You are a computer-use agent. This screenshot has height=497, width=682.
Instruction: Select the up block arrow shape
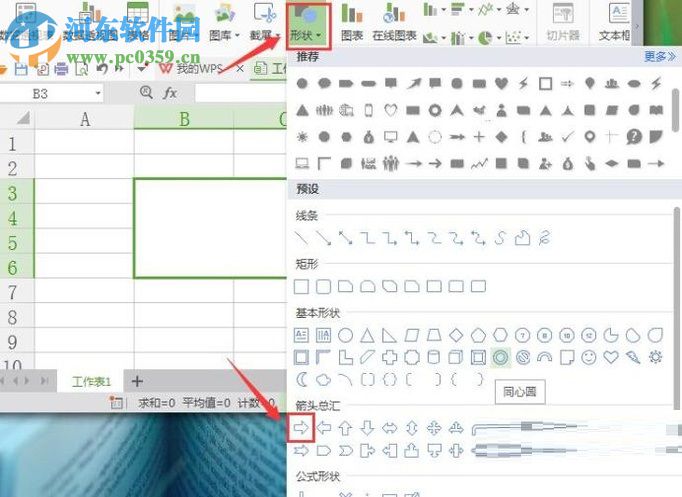(345, 428)
